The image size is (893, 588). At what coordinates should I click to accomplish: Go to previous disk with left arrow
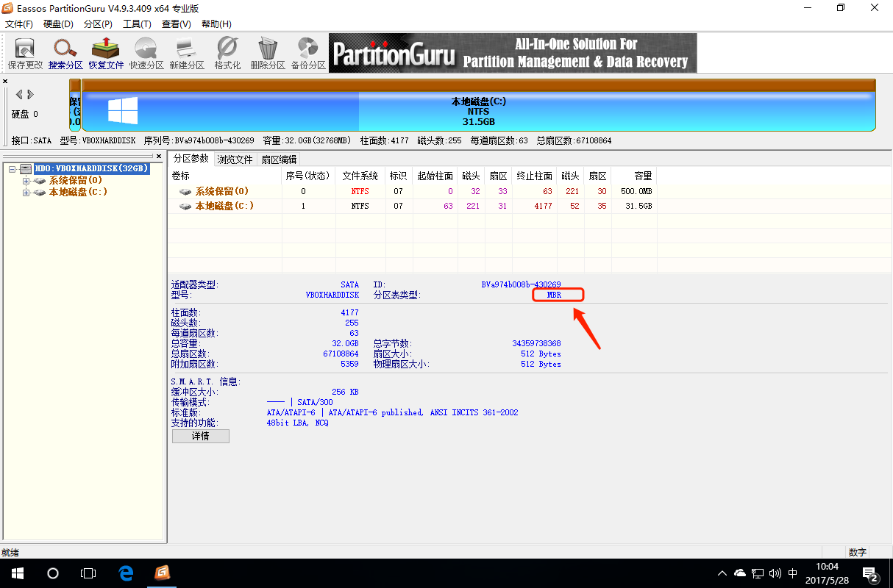point(20,94)
